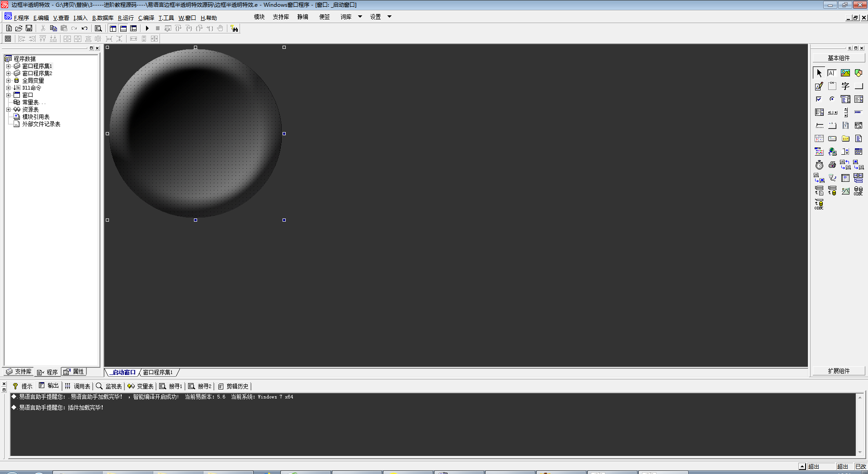Select the edit box (AI) component
The height and width of the screenshot is (474, 868).
[x=832, y=73]
